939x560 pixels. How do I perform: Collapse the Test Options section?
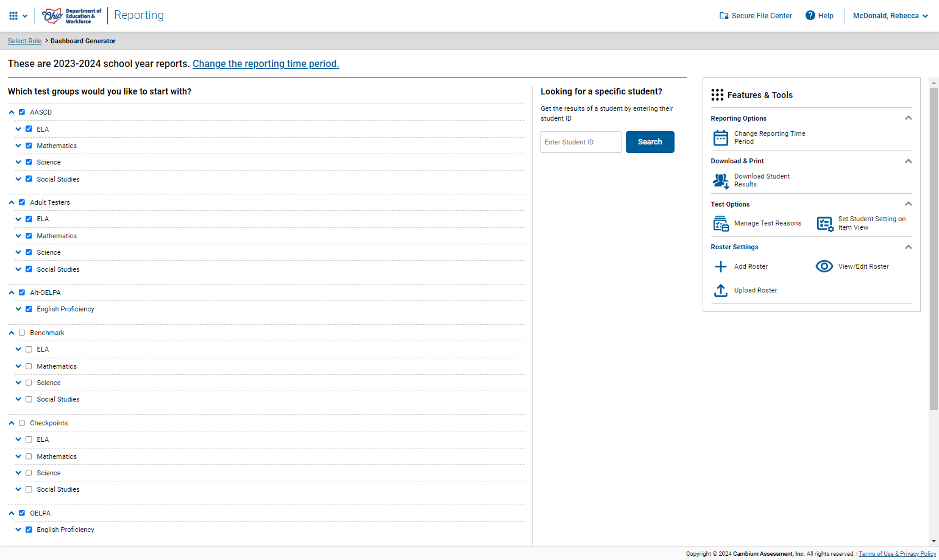(908, 204)
